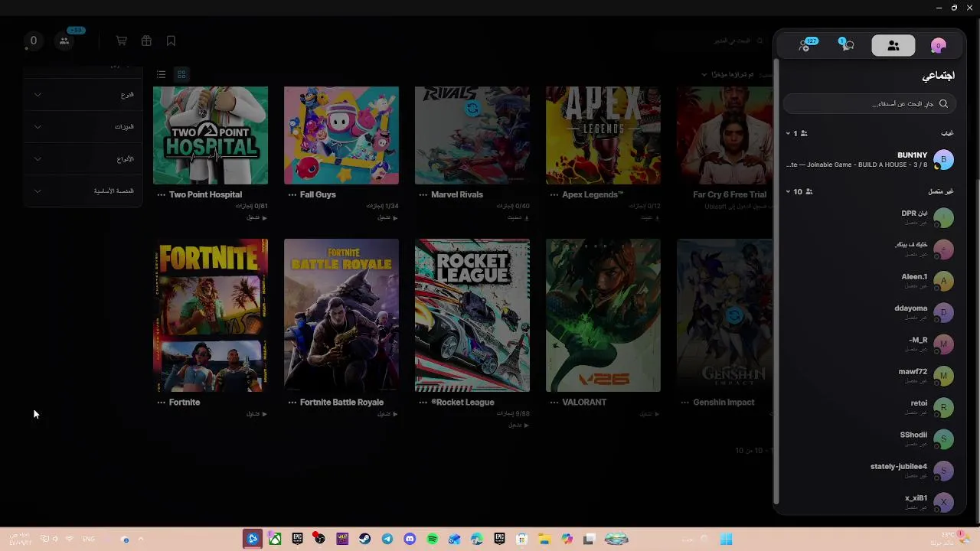Open Telegram from the Windows taskbar

(387, 540)
